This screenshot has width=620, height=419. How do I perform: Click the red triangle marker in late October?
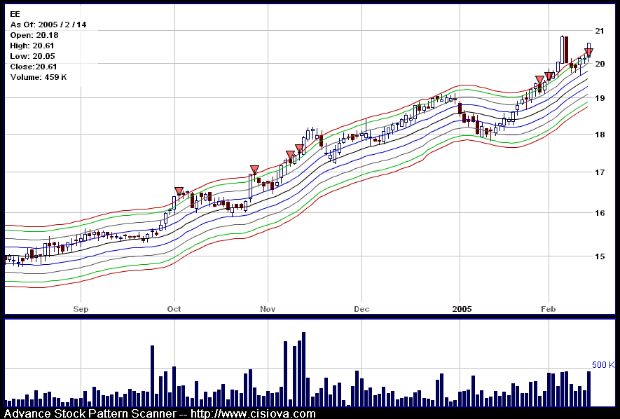coord(254,170)
